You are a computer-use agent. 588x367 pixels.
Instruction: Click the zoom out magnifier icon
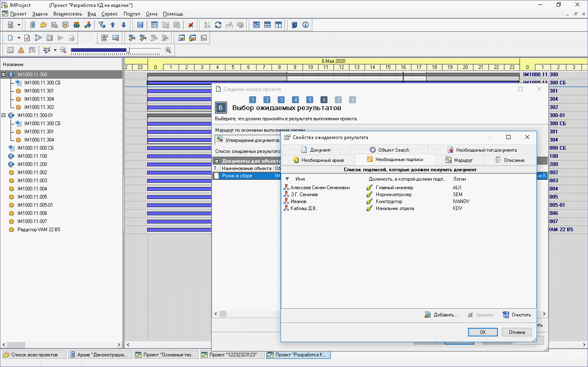click(63, 50)
